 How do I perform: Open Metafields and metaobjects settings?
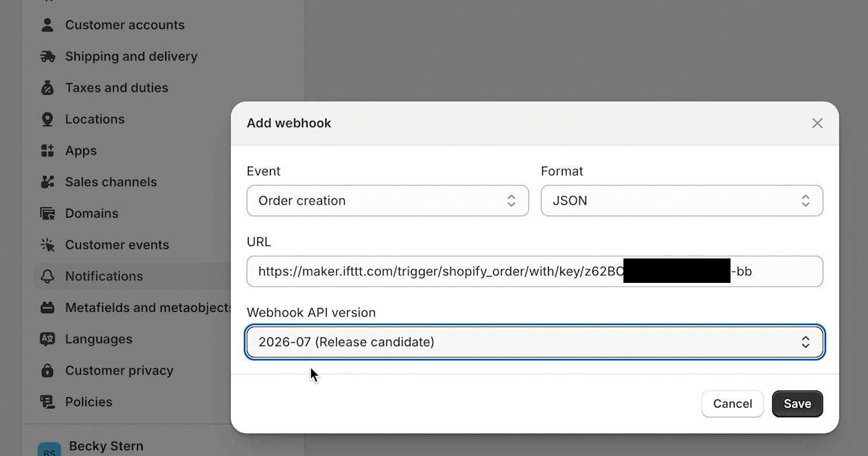coord(148,307)
